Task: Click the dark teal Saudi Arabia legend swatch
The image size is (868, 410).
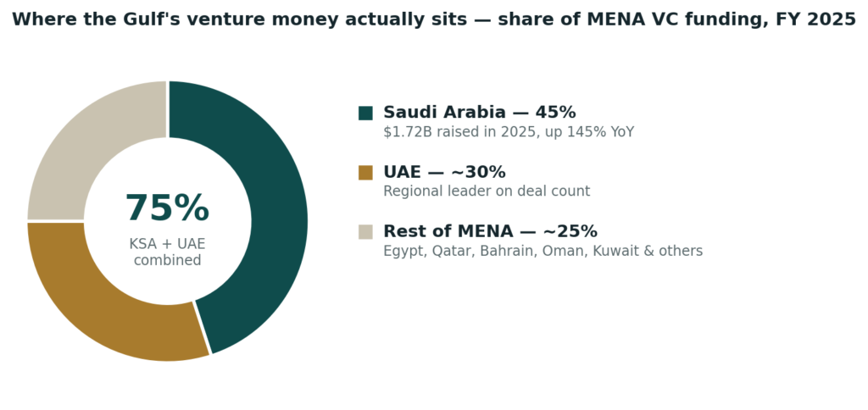Action: coord(365,113)
